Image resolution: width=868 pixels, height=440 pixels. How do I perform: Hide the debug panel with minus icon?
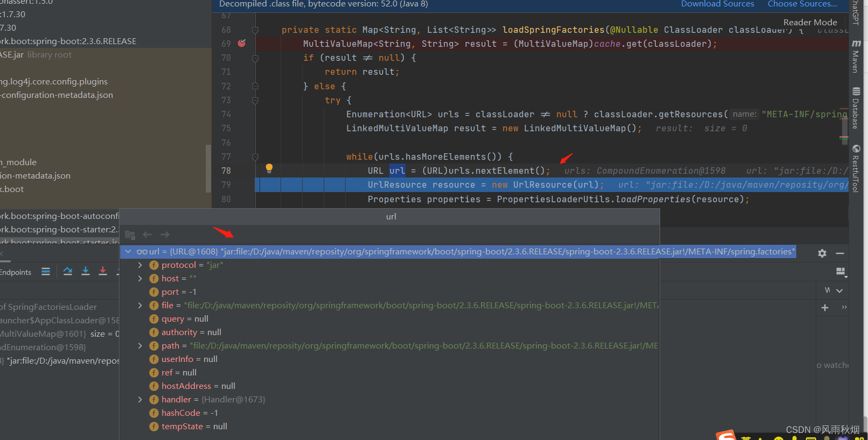click(x=840, y=253)
